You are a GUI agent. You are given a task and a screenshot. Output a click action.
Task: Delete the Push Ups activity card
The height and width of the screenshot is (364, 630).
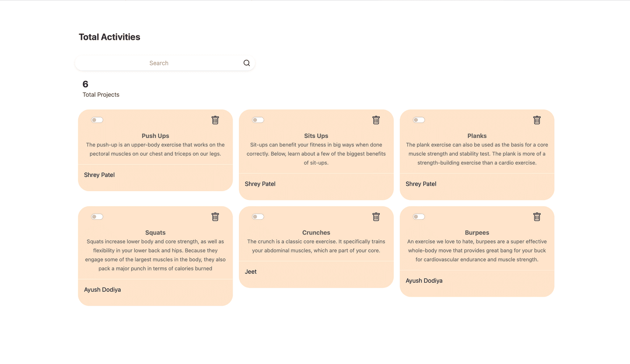pos(215,120)
